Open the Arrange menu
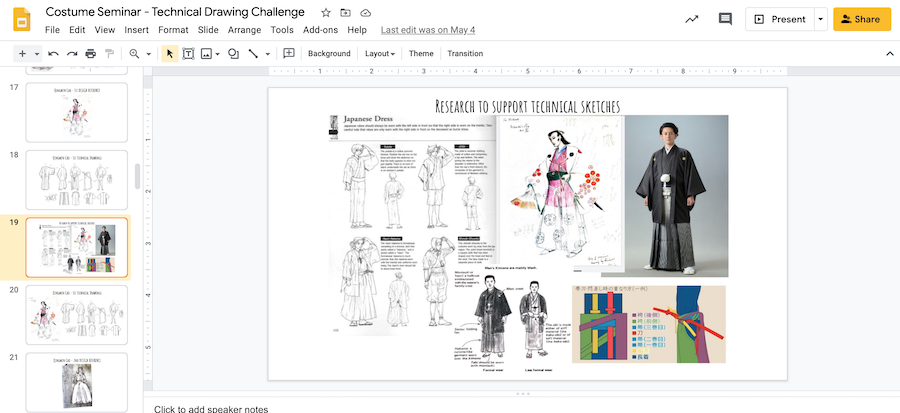 (244, 30)
